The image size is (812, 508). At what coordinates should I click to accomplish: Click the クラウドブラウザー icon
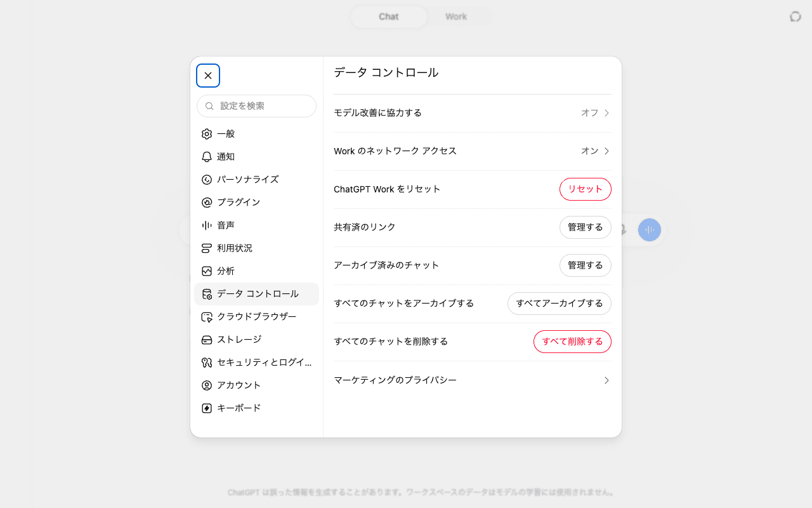click(207, 317)
